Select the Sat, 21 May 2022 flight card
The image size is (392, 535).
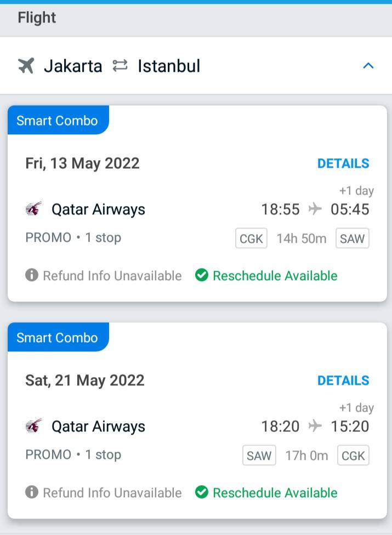197,420
